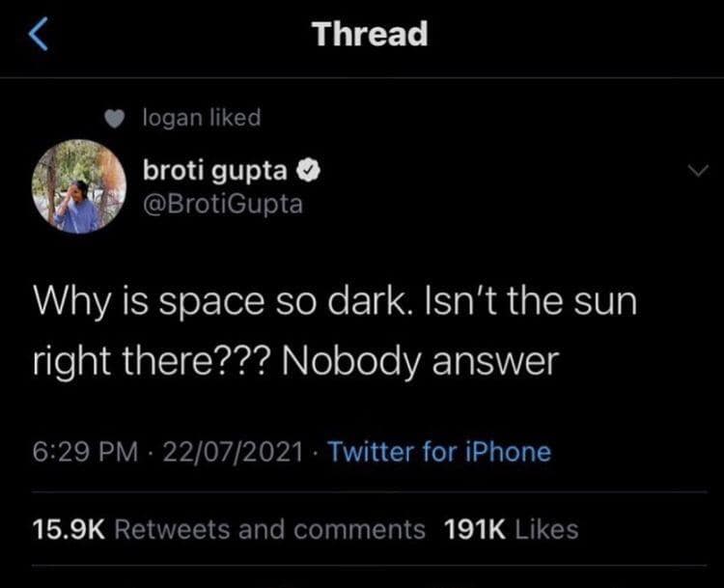Viewport: 724px width, 588px height.
Task: Click the heart icon beside logan liked
Action: click(x=116, y=119)
